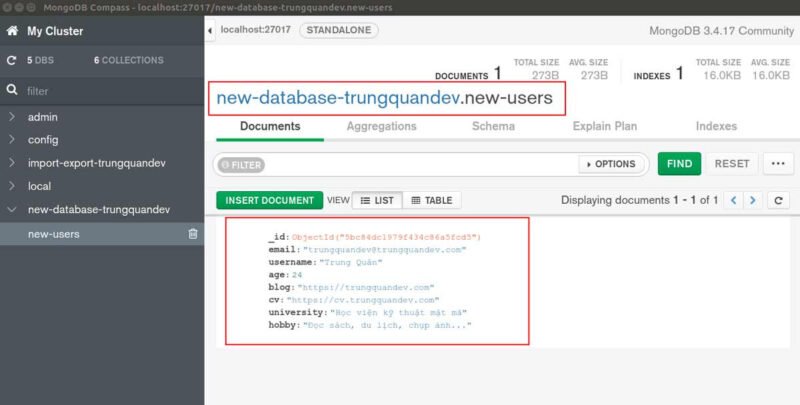Open new-database-trungquandev link in header

tap(338, 97)
